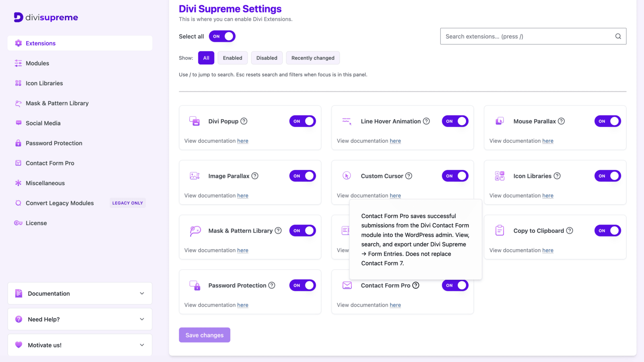The height and width of the screenshot is (362, 644).
Task: Disable the Line Hover Animation switch
Action: (455, 121)
